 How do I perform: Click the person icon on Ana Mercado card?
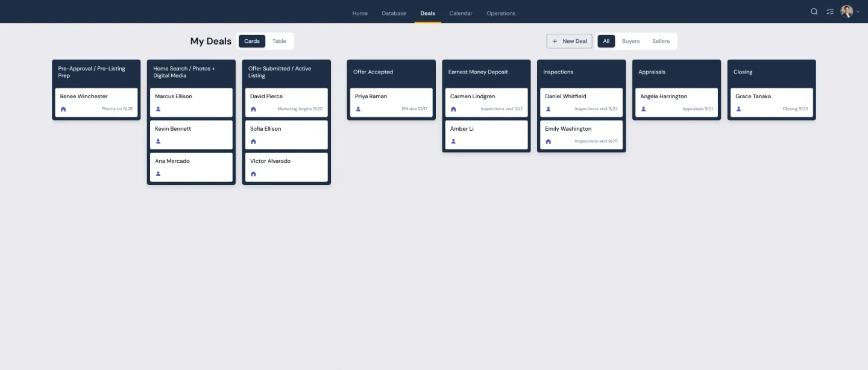tap(159, 174)
